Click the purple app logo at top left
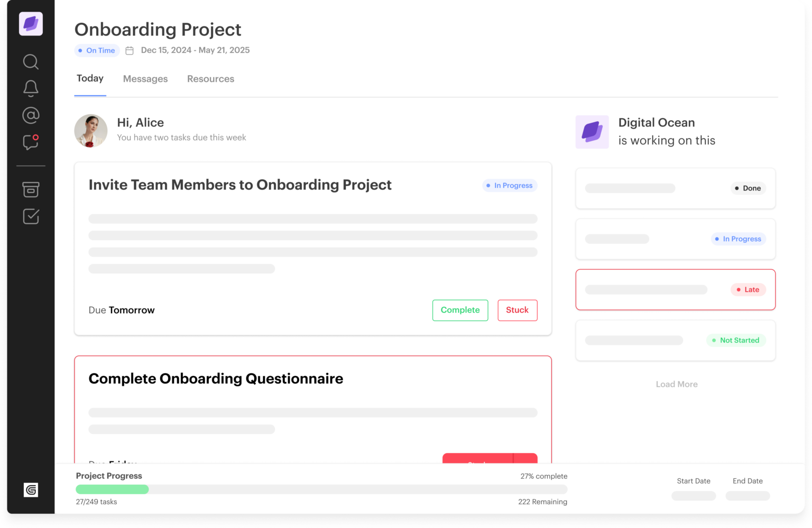This screenshot has width=812, height=528. [31, 24]
